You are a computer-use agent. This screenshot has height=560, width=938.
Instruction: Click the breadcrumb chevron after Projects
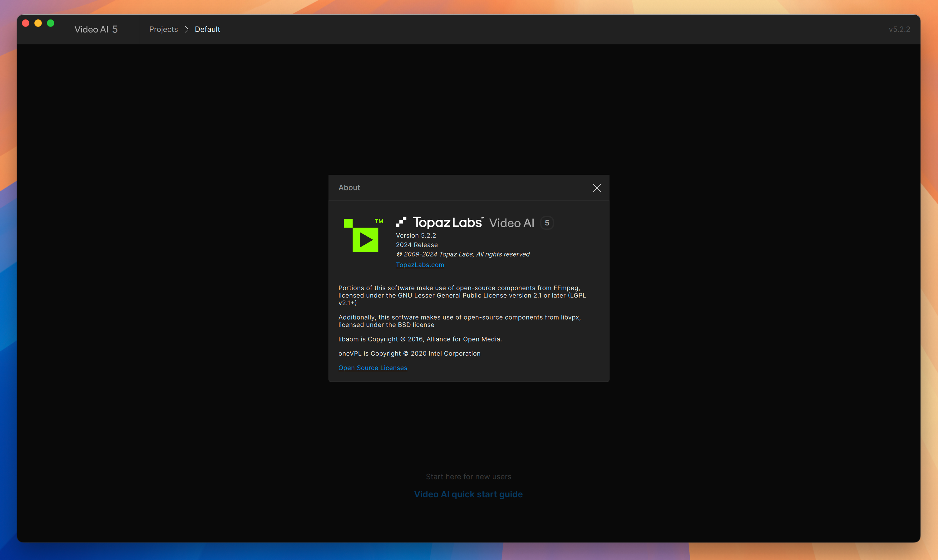point(186,29)
